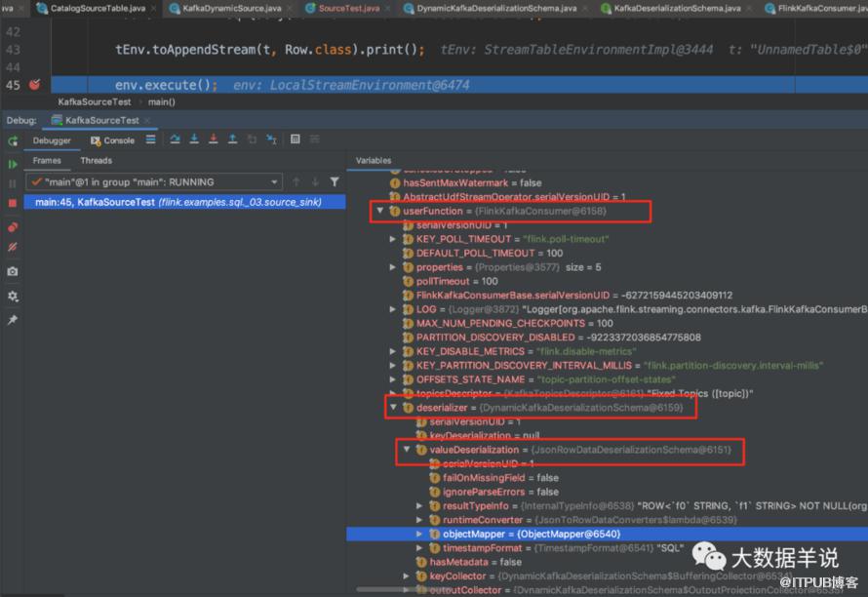
Task: Click the Step Out toolbar icon
Action: [x=232, y=139]
